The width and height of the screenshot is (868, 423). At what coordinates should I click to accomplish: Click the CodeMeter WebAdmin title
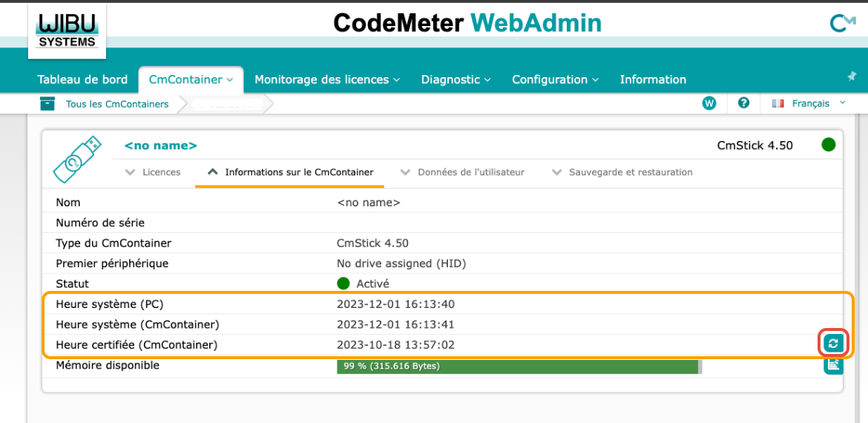click(467, 23)
